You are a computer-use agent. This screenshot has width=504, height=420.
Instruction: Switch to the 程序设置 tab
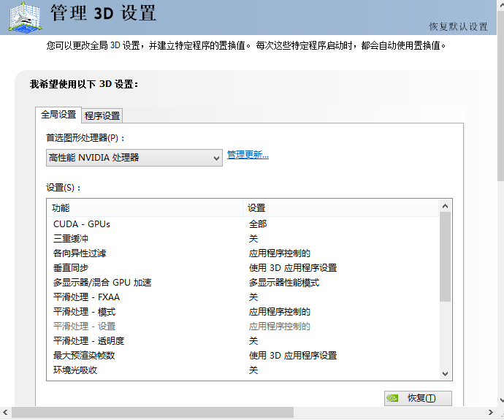click(x=102, y=115)
